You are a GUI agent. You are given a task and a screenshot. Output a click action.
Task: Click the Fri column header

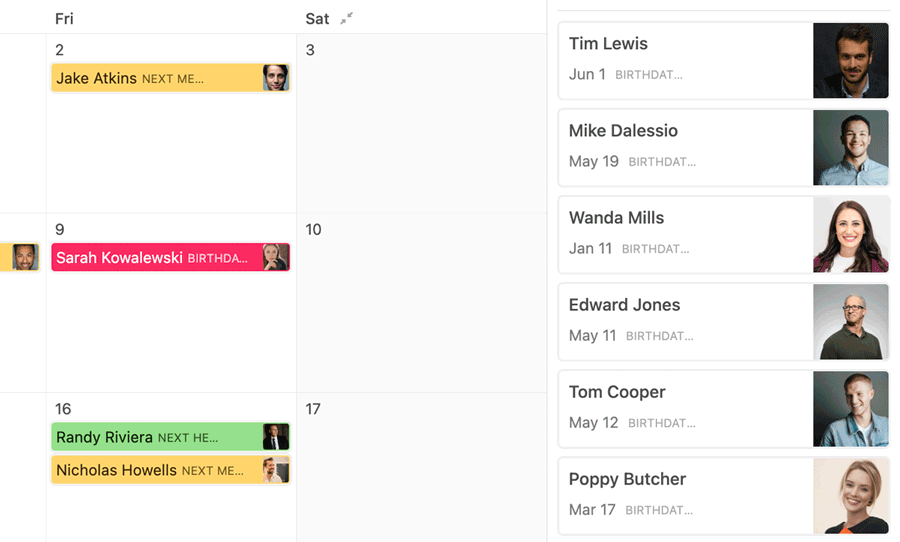point(64,19)
